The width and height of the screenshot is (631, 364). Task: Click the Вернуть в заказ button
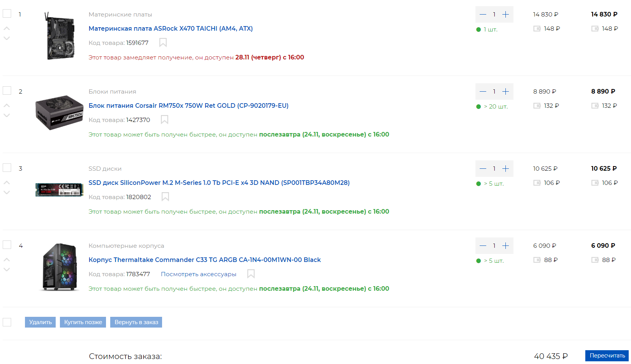136,322
